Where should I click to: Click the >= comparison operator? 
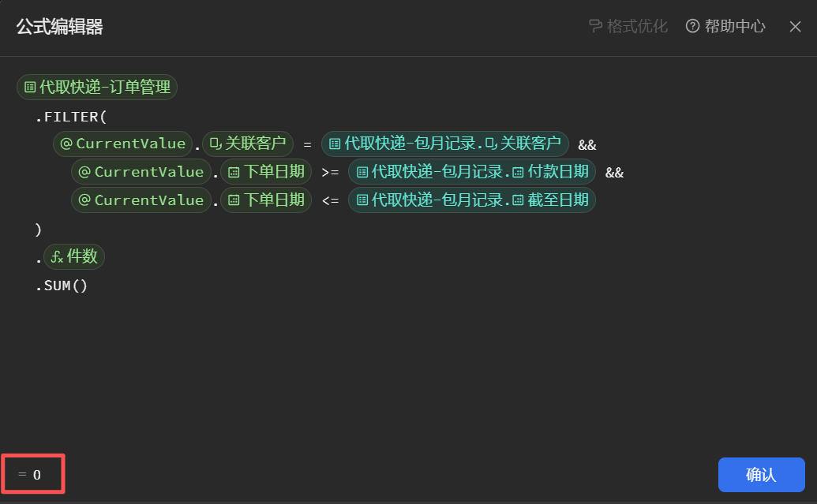tap(330, 173)
